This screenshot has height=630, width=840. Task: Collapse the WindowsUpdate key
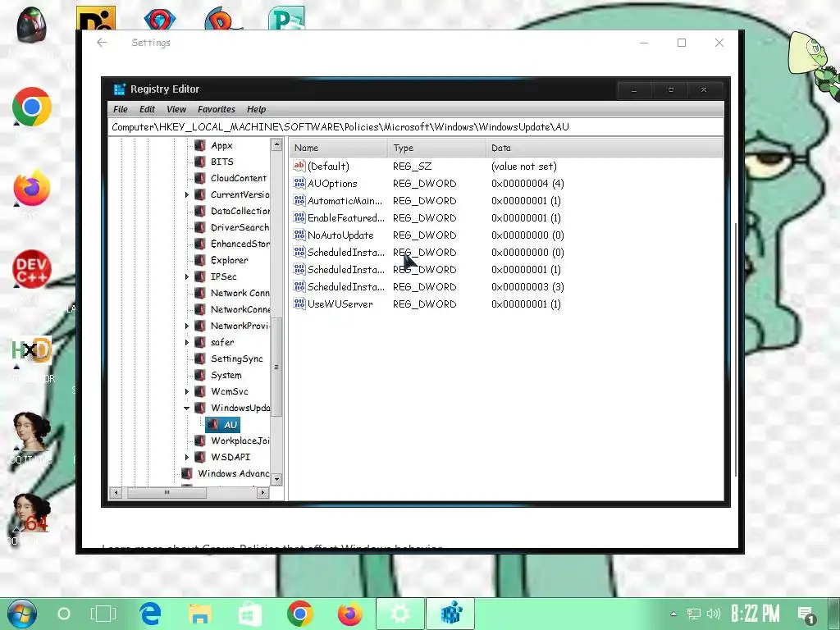pos(186,409)
